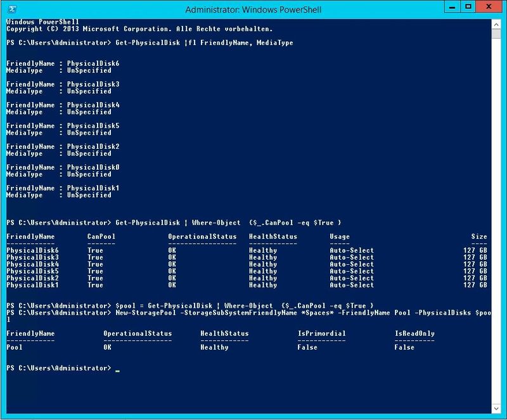Select the 'PhysicalDisk5' row in the CanPool table
Screen dimensions: 507x420
coord(247,271)
